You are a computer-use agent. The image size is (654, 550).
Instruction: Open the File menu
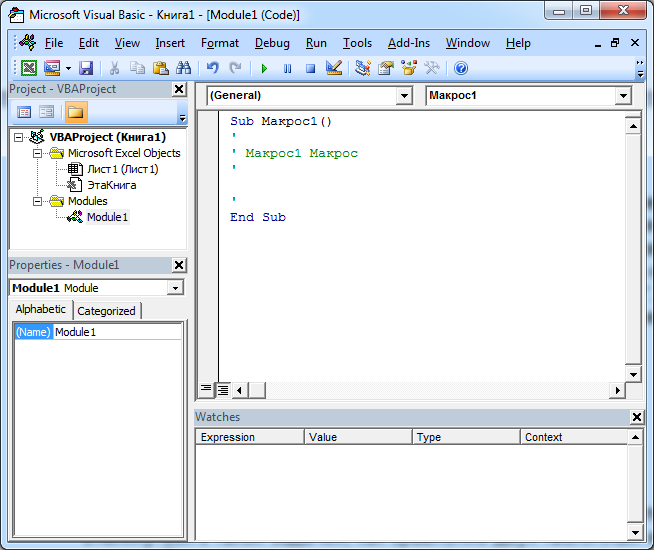coord(54,43)
